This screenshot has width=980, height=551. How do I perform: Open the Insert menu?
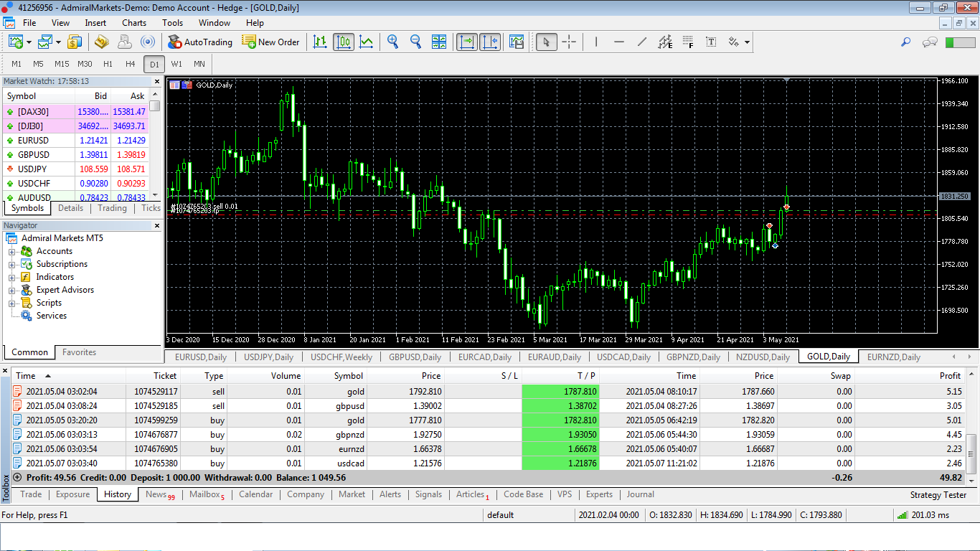[x=95, y=23]
